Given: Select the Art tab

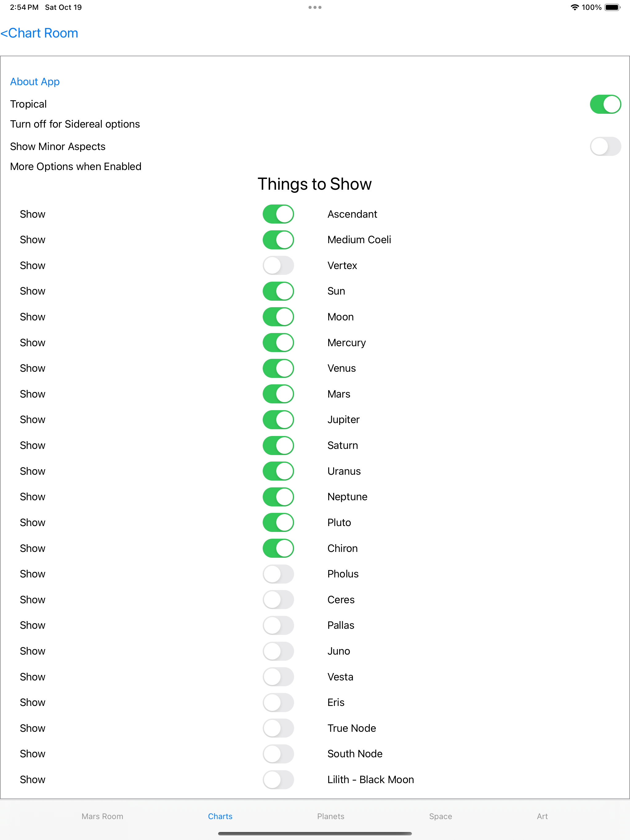Looking at the screenshot, I should pos(542,816).
